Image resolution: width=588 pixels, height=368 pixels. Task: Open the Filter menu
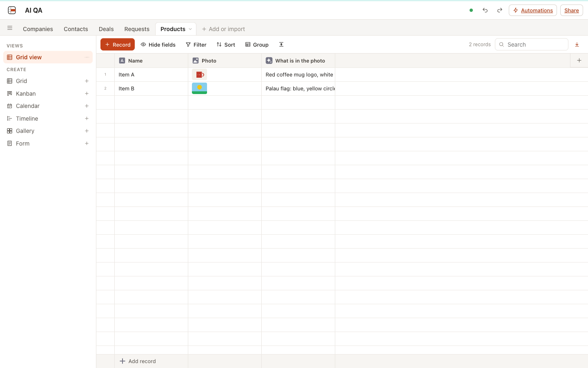(196, 45)
